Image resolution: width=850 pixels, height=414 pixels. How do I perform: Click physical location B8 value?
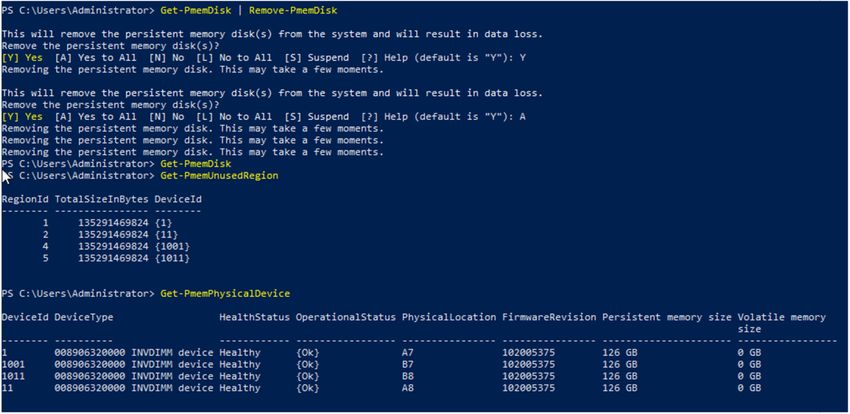pos(408,376)
